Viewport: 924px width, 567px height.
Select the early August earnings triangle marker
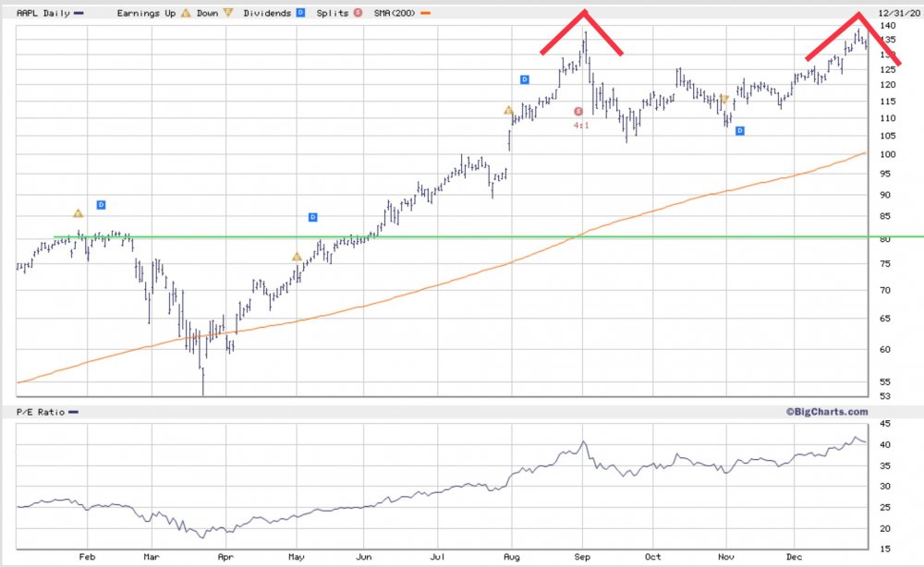[x=508, y=111]
